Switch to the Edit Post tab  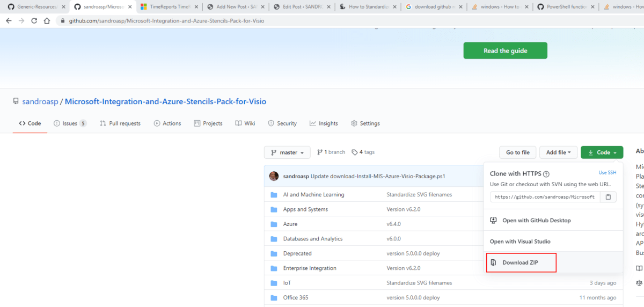(301, 7)
